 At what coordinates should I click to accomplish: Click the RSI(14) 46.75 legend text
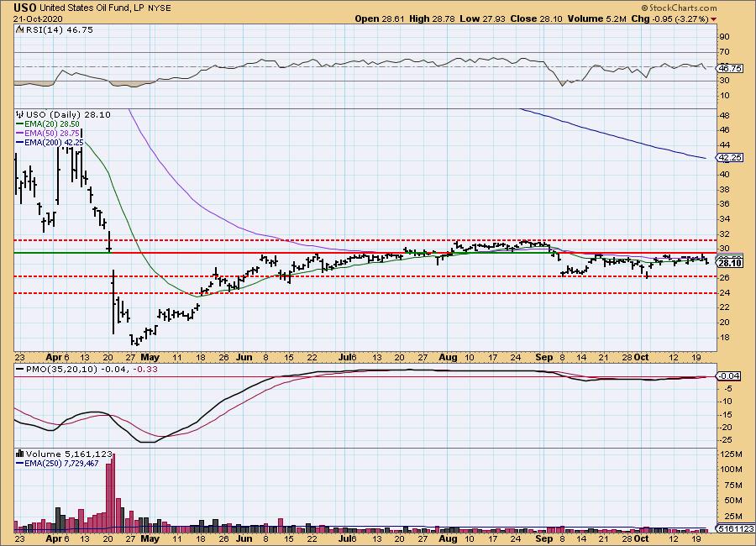pos(60,30)
